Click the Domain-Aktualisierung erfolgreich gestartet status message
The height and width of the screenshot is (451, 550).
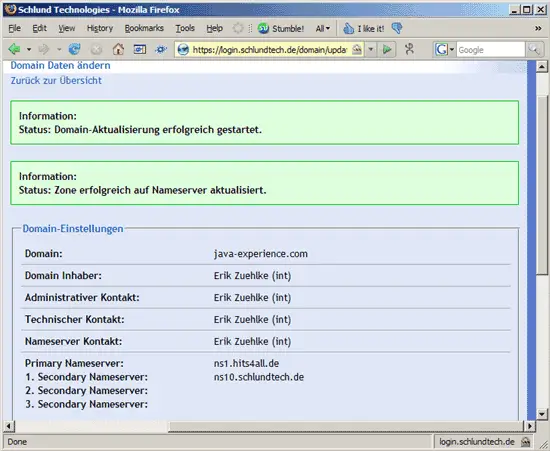pyautogui.click(x=140, y=130)
